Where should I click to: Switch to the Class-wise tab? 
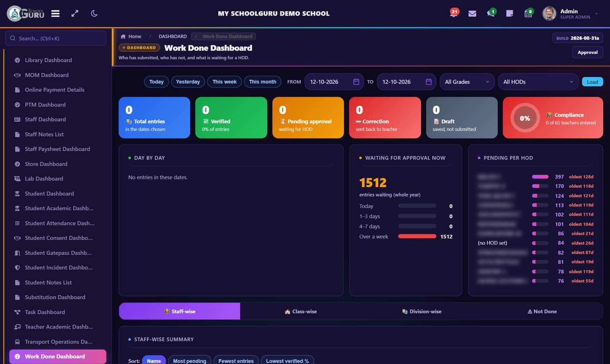pos(300,311)
